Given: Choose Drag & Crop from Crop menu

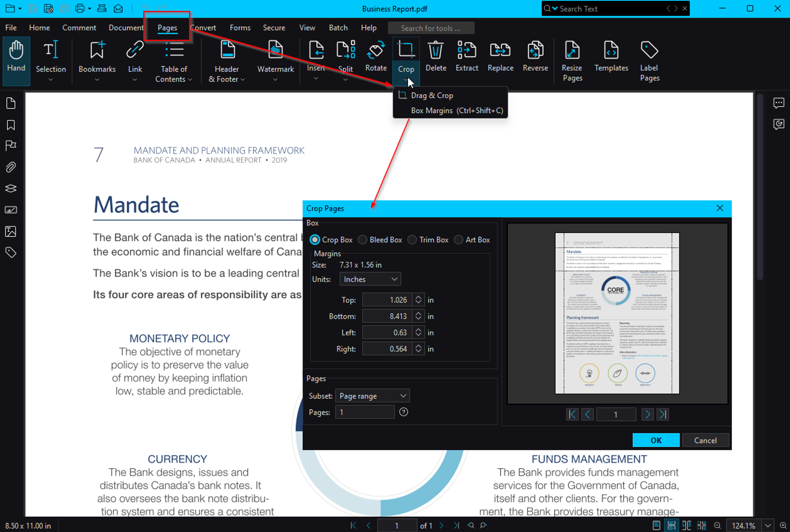Looking at the screenshot, I should point(450,95).
